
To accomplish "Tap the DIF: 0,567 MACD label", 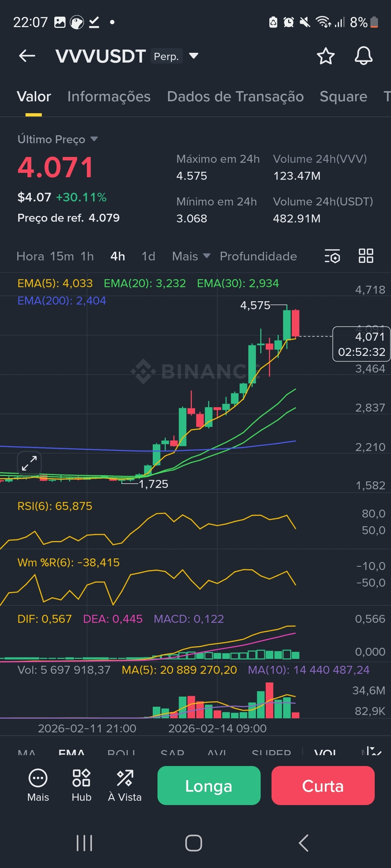I will pos(45,619).
